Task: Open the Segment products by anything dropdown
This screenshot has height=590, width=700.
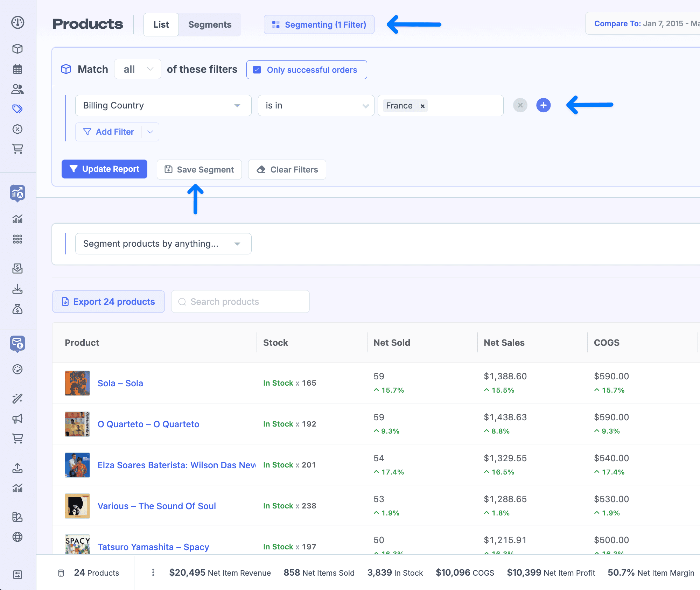Action: click(163, 244)
